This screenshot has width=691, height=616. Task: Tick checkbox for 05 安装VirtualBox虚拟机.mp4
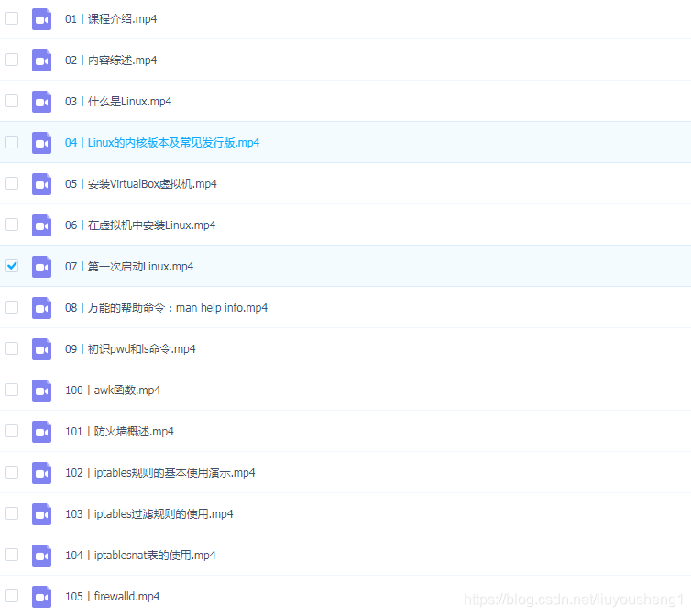point(12,183)
